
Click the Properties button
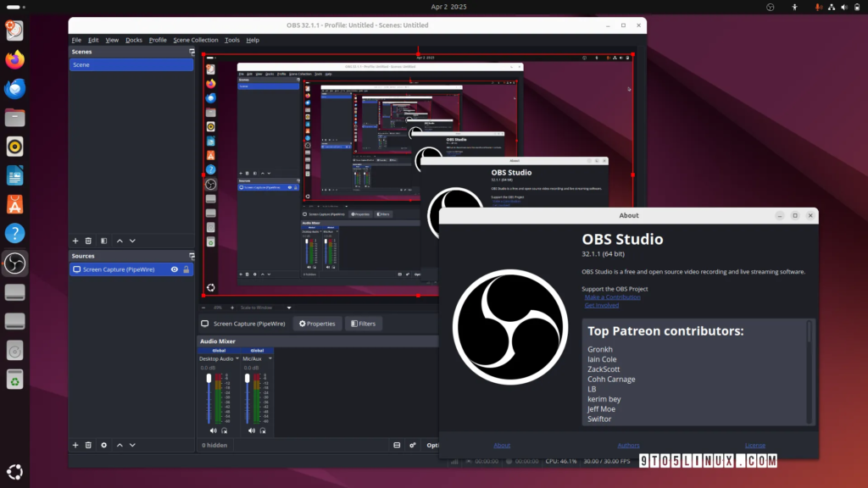tap(317, 324)
